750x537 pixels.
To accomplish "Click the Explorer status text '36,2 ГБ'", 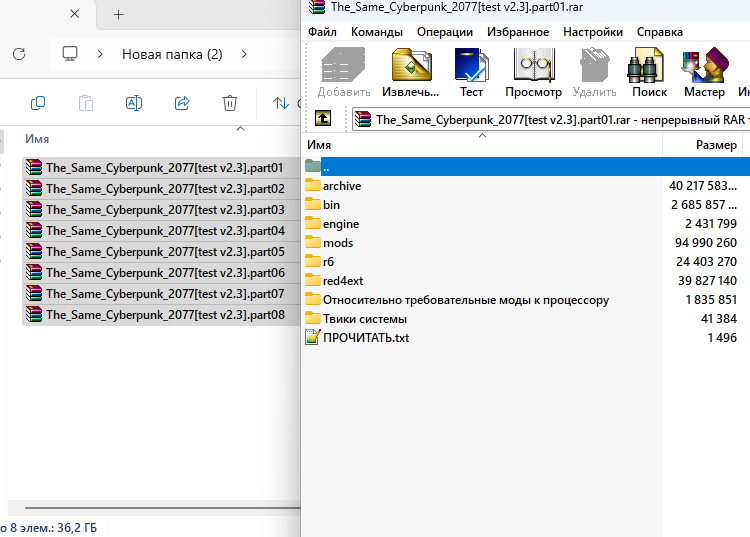I will (77, 528).
